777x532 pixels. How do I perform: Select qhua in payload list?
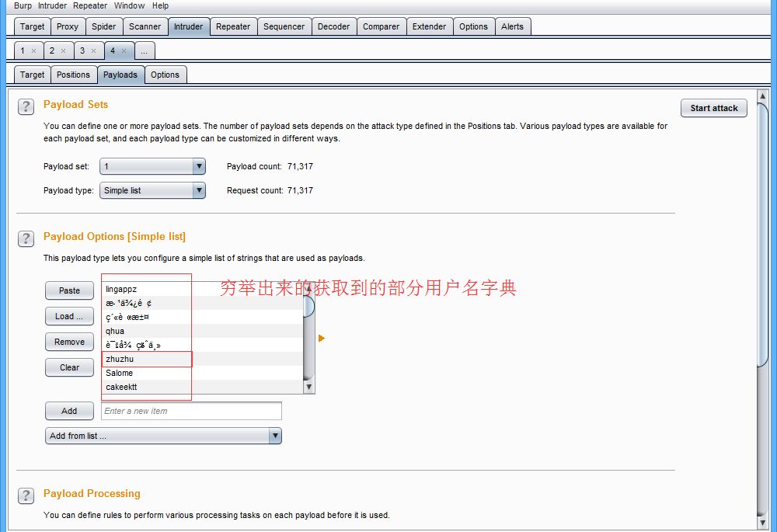click(x=203, y=331)
